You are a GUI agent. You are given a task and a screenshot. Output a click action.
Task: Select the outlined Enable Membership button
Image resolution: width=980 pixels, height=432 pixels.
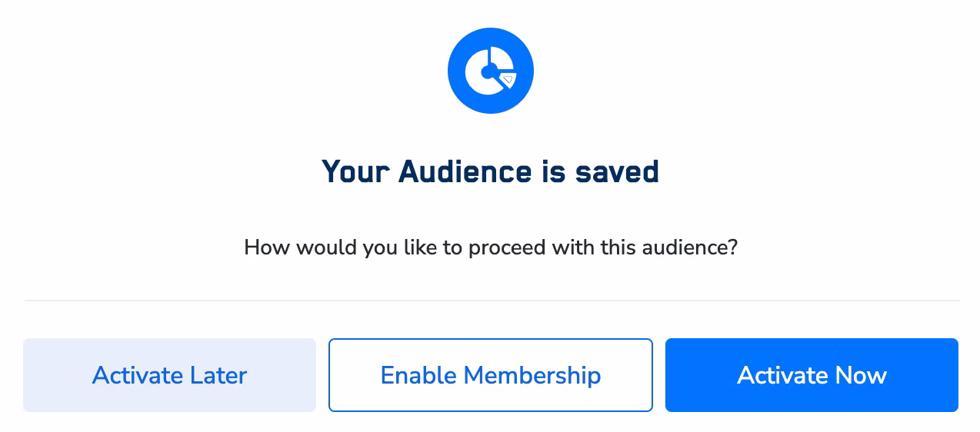coord(491,375)
